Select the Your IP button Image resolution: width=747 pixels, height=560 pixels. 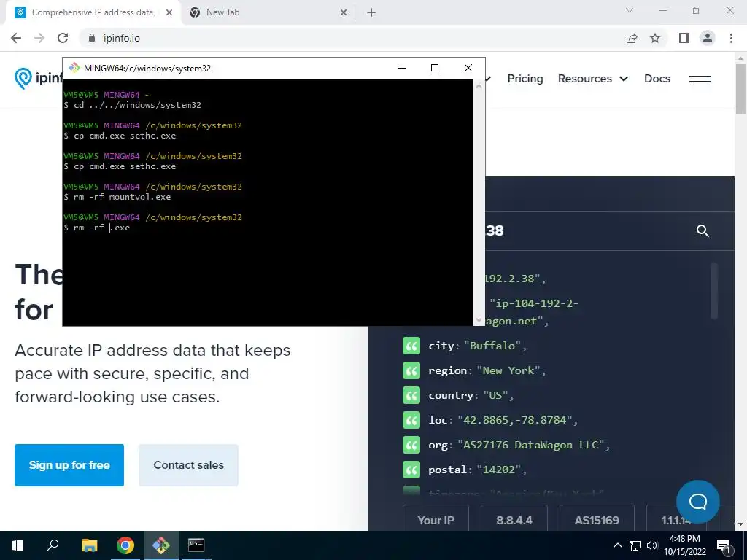tap(436, 519)
